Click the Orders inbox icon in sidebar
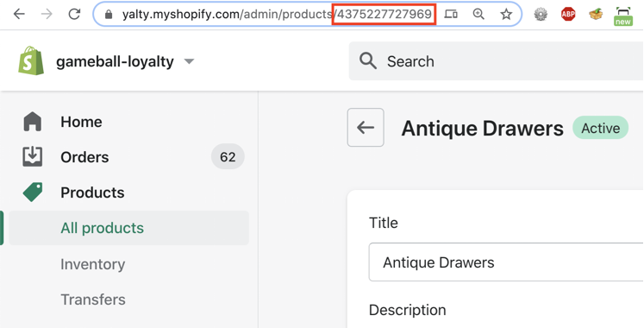This screenshot has width=644, height=328. click(33, 157)
